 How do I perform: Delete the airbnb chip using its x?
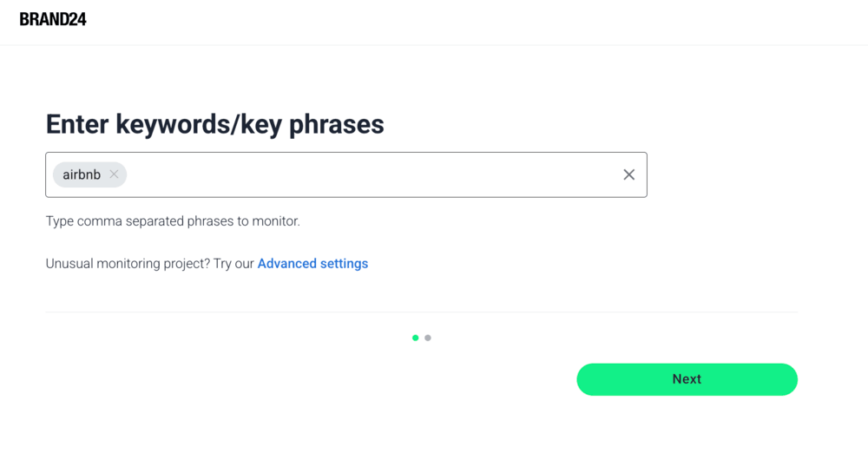(x=114, y=174)
